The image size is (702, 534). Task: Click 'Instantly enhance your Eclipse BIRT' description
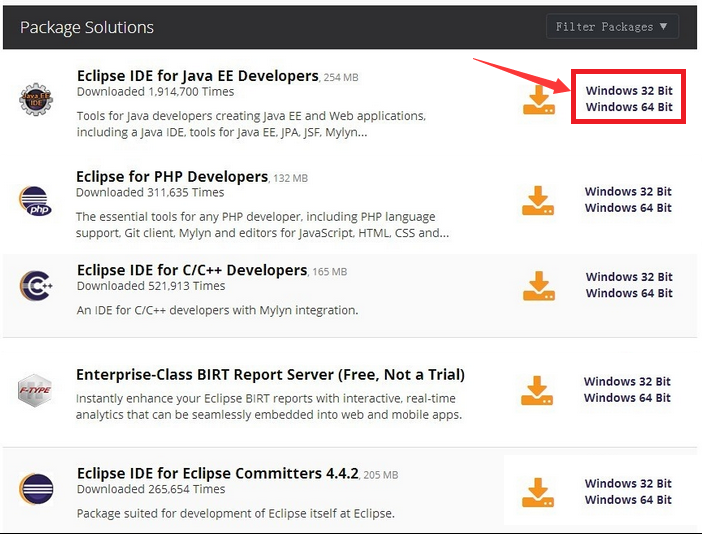click(x=269, y=406)
